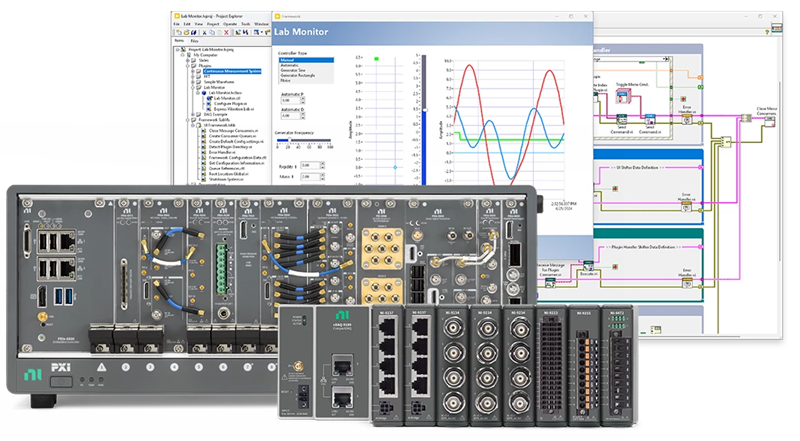Click the Generator frequency slider thumb
800x441 pixels.
tap(289, 140)
